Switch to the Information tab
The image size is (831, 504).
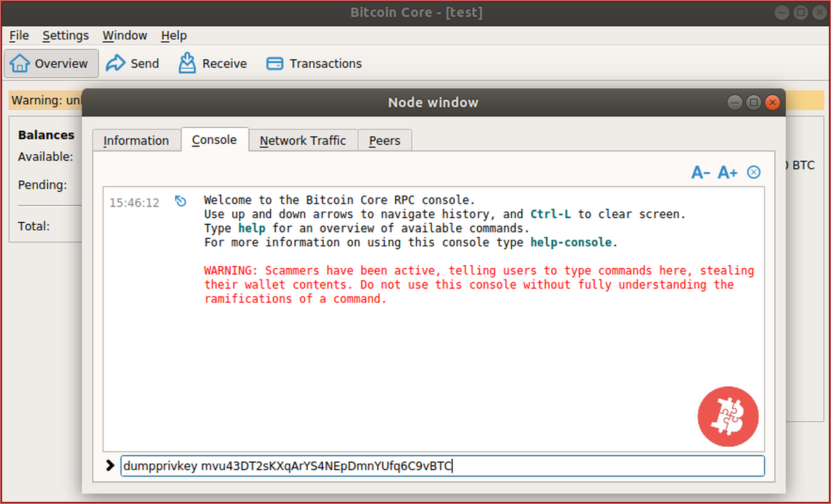click(136, 140)
